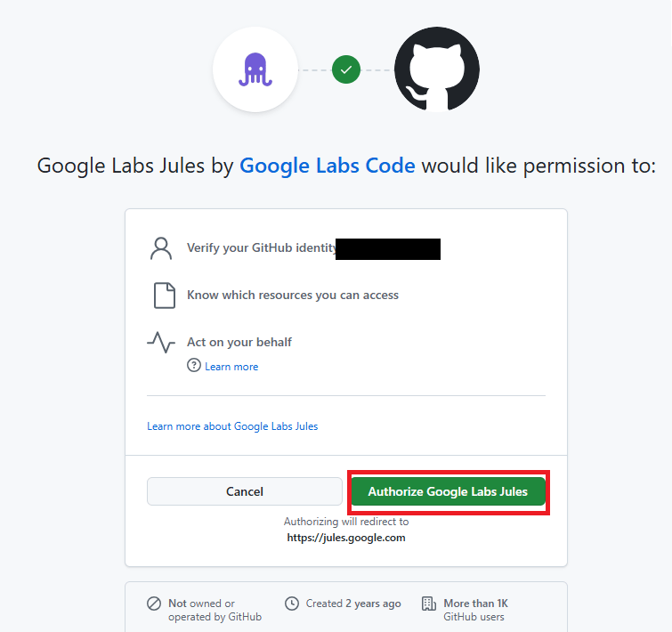Open Learn more about Google Labs Jules
Viewport: 672px width, 632px height.
tap(232, 426)
